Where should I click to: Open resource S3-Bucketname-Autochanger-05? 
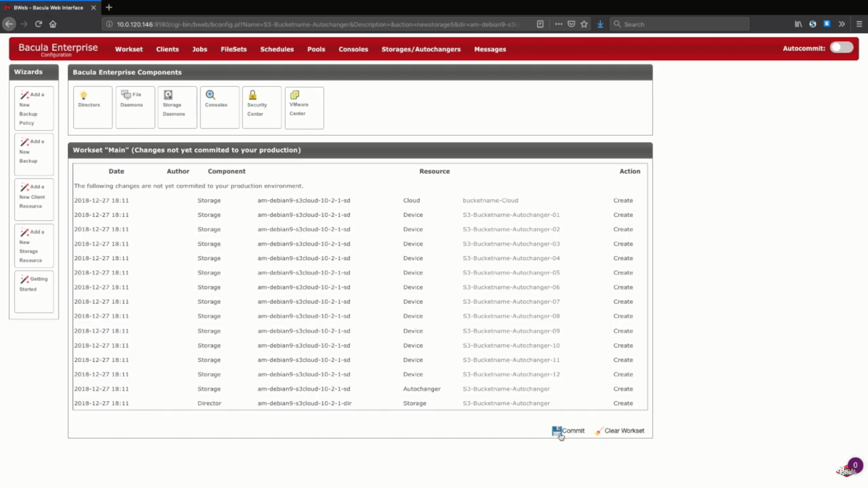coord(511,272)
